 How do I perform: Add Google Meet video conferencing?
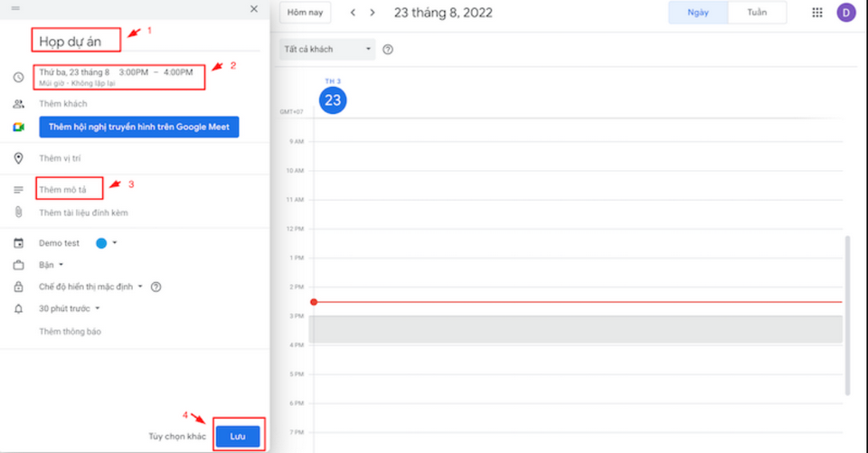click(138, 127)
